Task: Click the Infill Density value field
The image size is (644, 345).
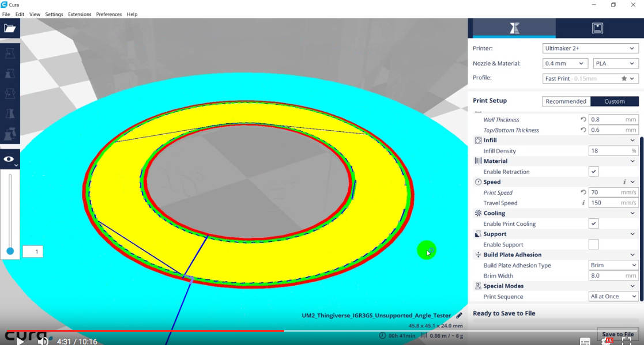Action: [613, 150]
